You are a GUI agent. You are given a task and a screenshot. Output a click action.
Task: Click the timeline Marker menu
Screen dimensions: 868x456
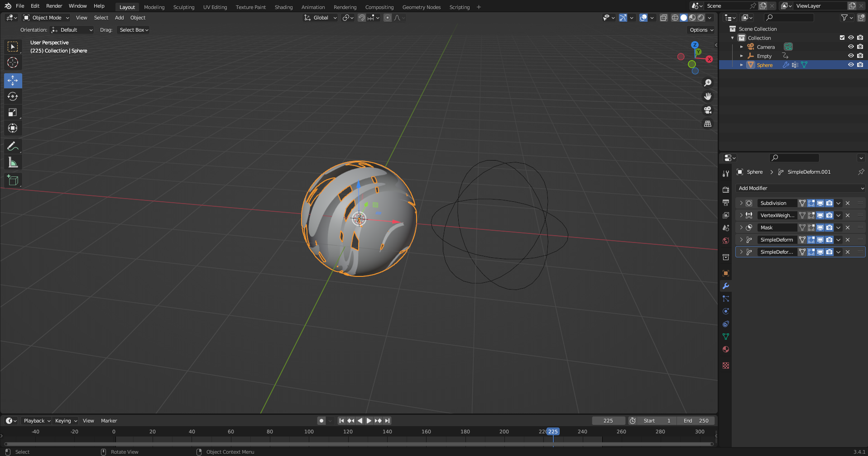point(109,421)
